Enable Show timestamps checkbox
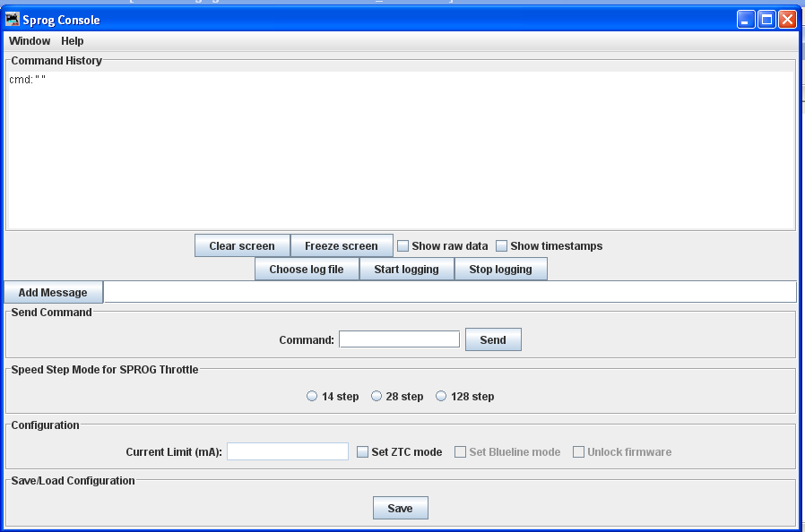Image resolution: width=805 pixels, height=532 pixels. pos(502,246)
